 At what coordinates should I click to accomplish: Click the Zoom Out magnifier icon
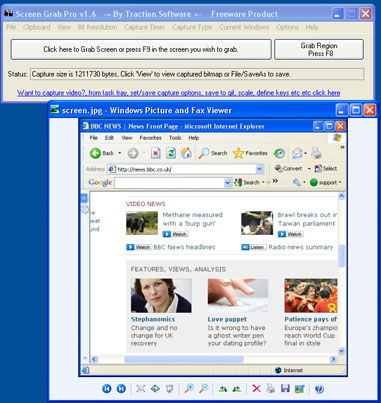pyautogui.click(x=204, y=389)
